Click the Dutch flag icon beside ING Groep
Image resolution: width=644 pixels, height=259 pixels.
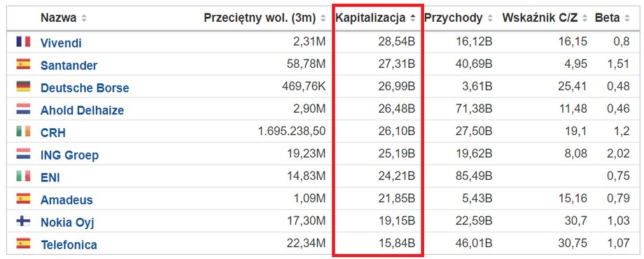pyautogui.click(x=23, y=154)
